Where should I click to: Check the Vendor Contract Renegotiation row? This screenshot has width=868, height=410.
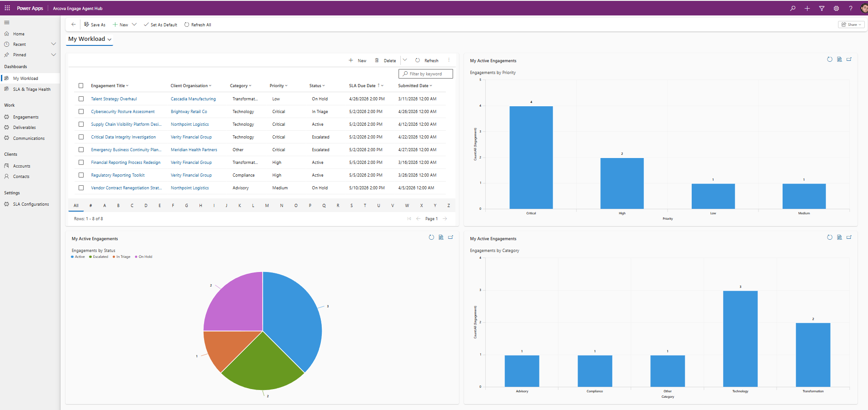click(x=81, y=188)
